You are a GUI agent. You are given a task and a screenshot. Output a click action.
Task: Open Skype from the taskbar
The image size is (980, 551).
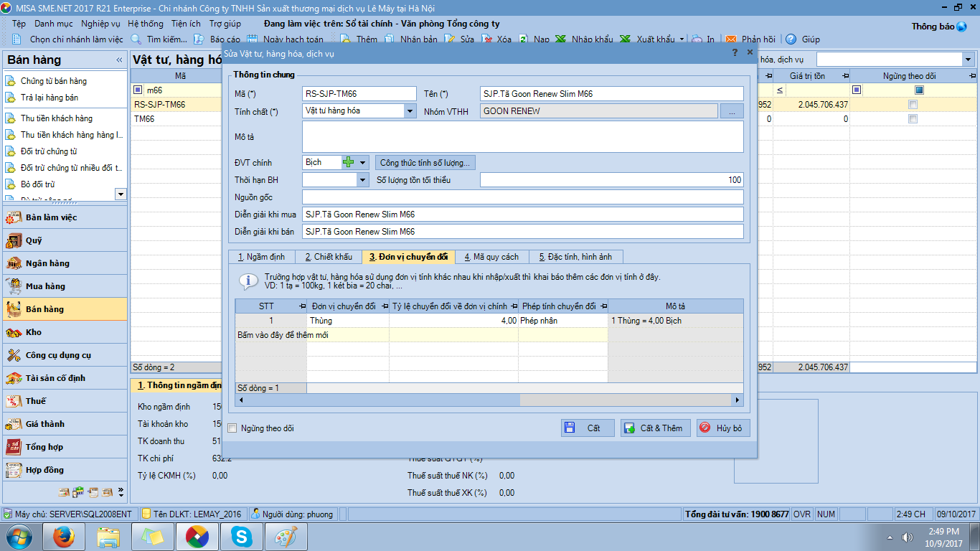[242, 536]
